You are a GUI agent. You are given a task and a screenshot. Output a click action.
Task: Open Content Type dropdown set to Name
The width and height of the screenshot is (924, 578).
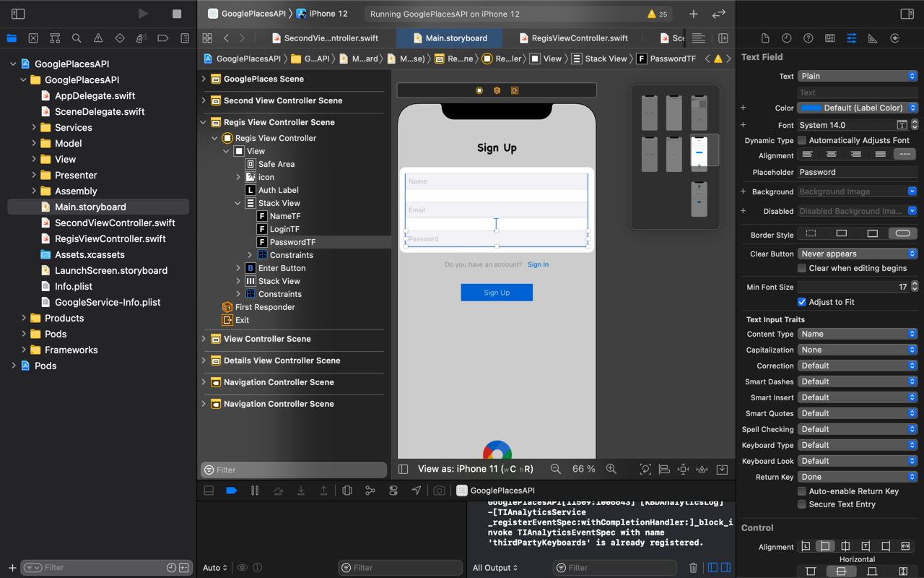(x=858, y=334)
